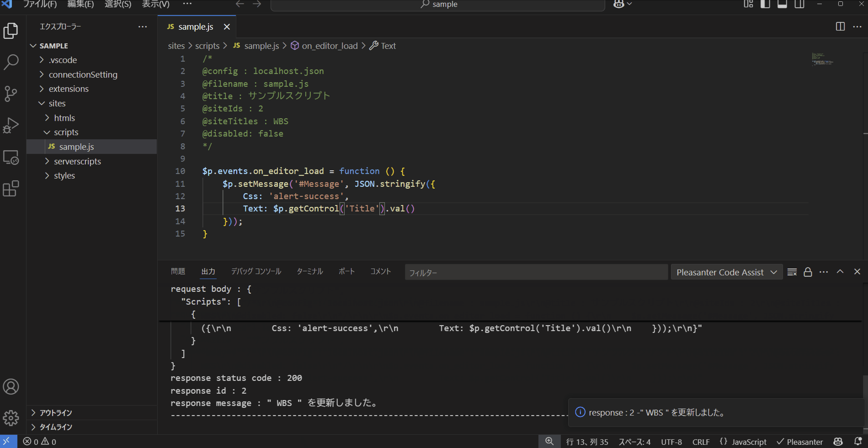Toggle the primary side bar visibility
Screen dimensions: 868x448
(765, 4)
